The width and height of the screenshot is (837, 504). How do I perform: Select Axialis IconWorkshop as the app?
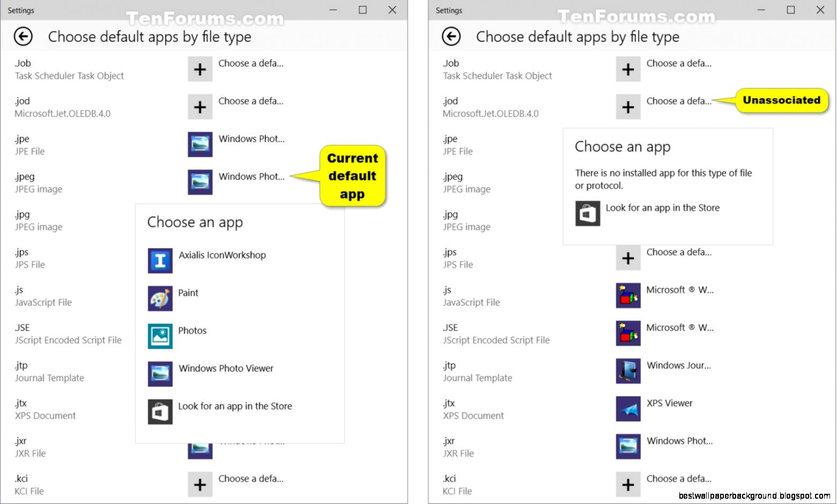[222, 255]
